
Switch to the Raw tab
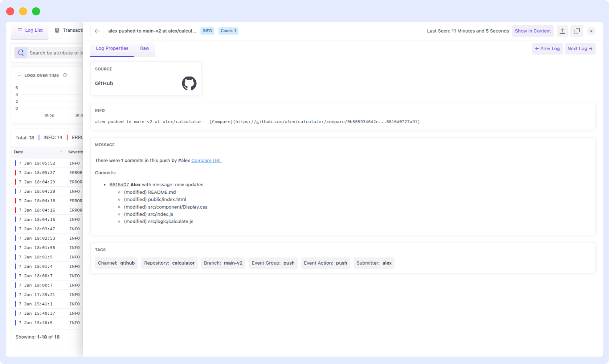coord(145,48)
